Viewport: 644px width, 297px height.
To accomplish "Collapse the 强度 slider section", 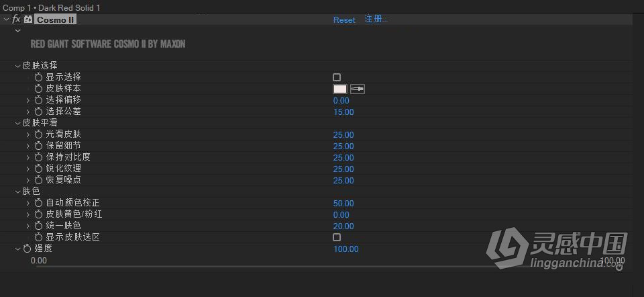I will [x=17, y=249].
